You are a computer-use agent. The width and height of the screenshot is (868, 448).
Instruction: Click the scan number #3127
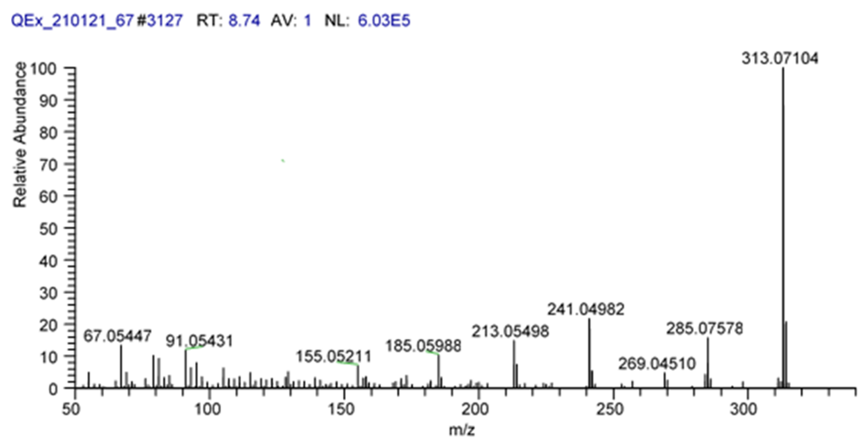click(160, 21)
